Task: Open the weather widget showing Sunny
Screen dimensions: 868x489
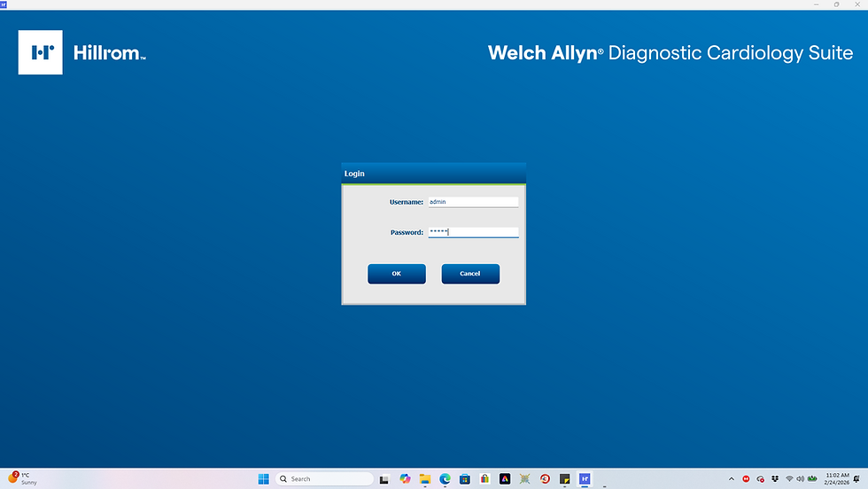Action: pos(22,479)
